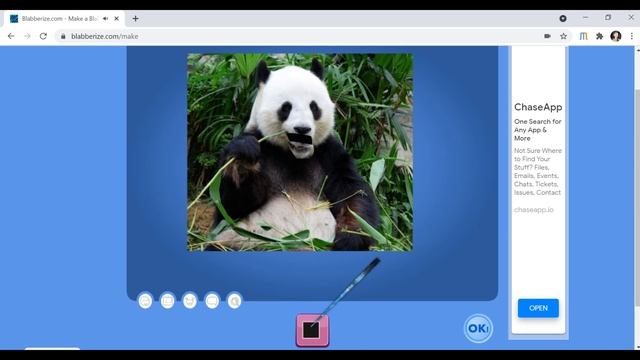The width and height of the screenshot is (640, 360).
Task: Bookmark this page with the star icon
Action: [563, 36]
